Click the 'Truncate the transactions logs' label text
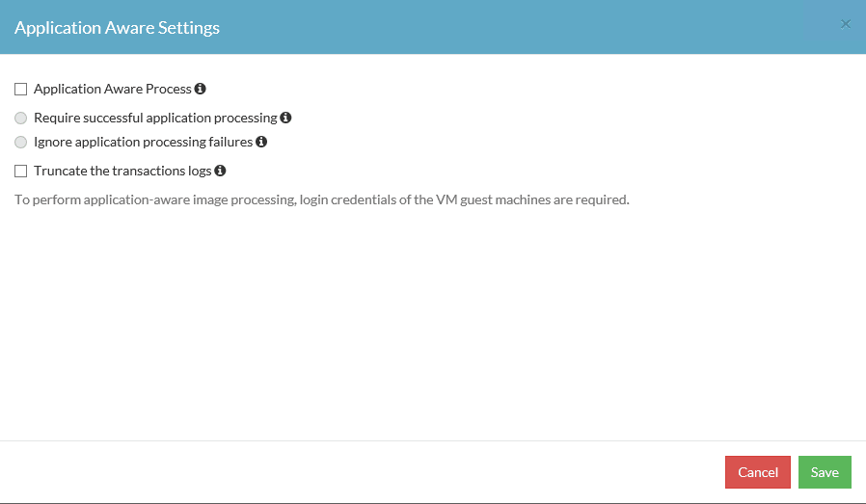This screenshot has width=866, height=504. click(122, 171)
